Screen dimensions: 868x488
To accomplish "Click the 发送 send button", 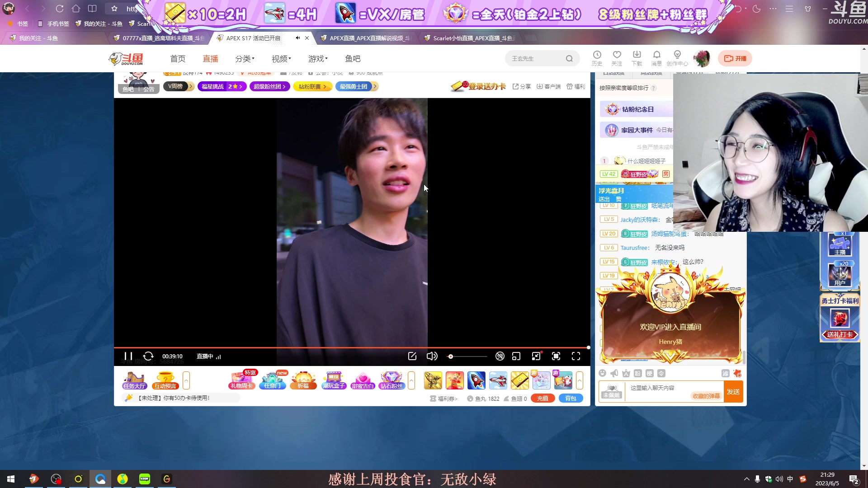I will (733, 392).
